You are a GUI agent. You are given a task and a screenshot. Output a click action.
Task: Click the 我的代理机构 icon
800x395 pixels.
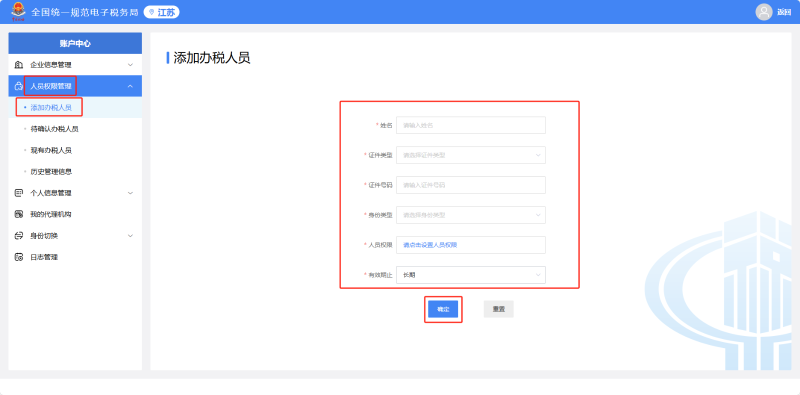pos(19,214)
